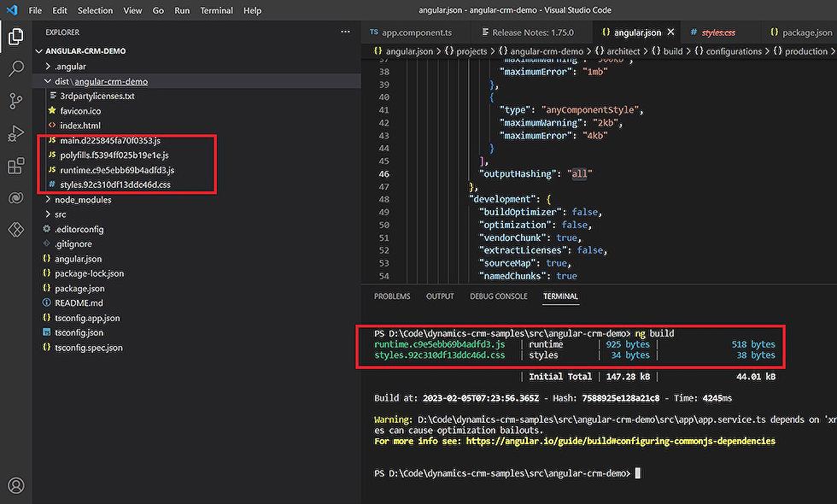Open 3rdpartylicenses.txt file
837x504 pixels.
pyautogui.click(x=97, y=96)
